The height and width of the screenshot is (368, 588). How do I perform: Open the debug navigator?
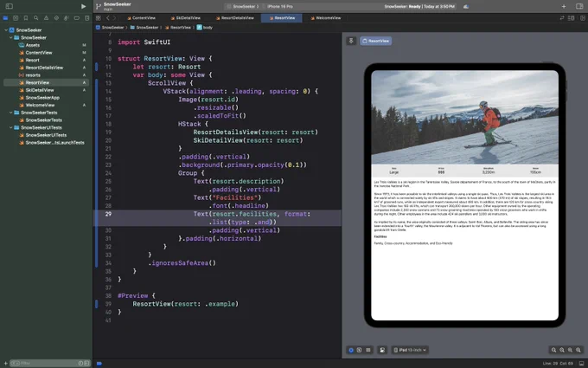point(67,17)
